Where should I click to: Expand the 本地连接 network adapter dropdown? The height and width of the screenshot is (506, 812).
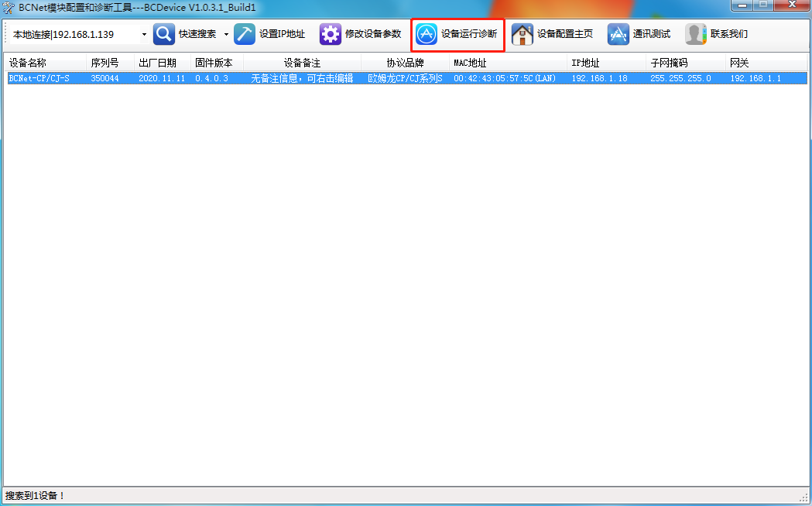coord(144,35)
